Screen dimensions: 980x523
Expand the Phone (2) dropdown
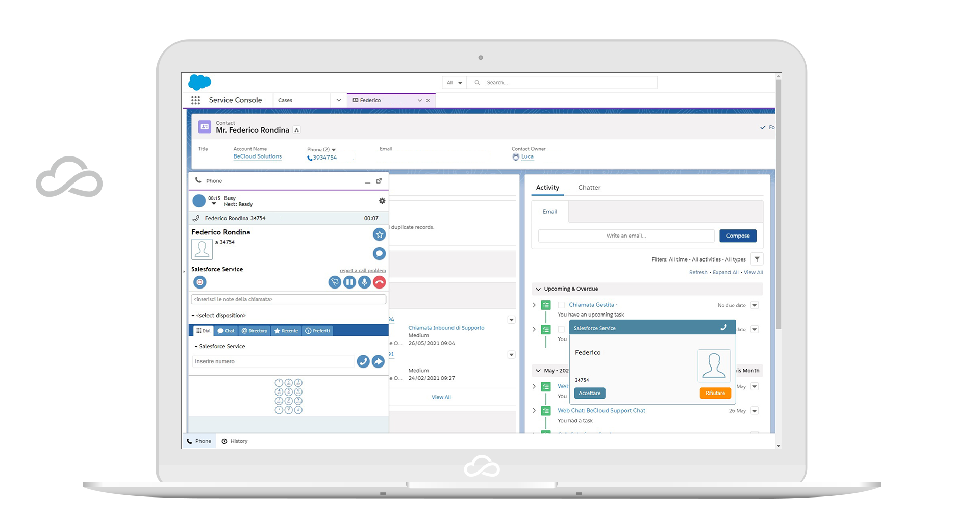334,150
